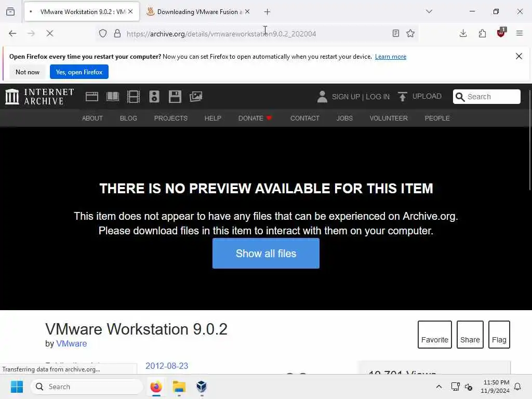Click the page vertical scrollbar thumb

(529, 140)
